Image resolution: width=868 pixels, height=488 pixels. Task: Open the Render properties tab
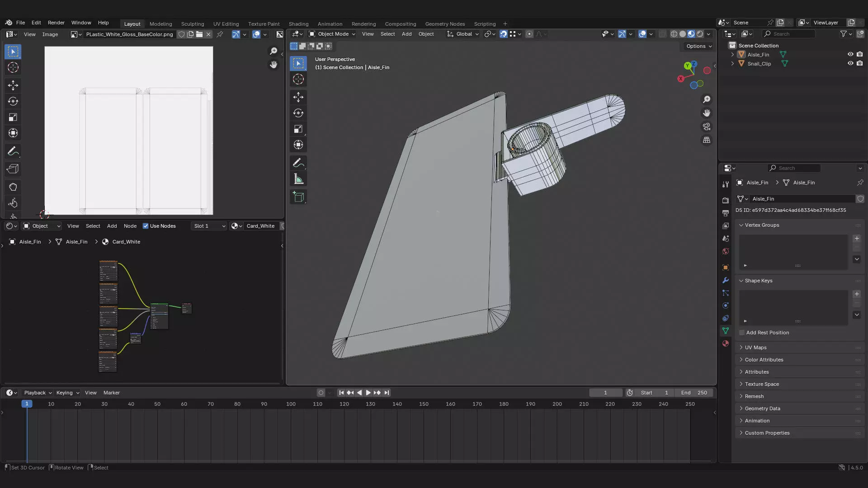click(x=726, y=200)
